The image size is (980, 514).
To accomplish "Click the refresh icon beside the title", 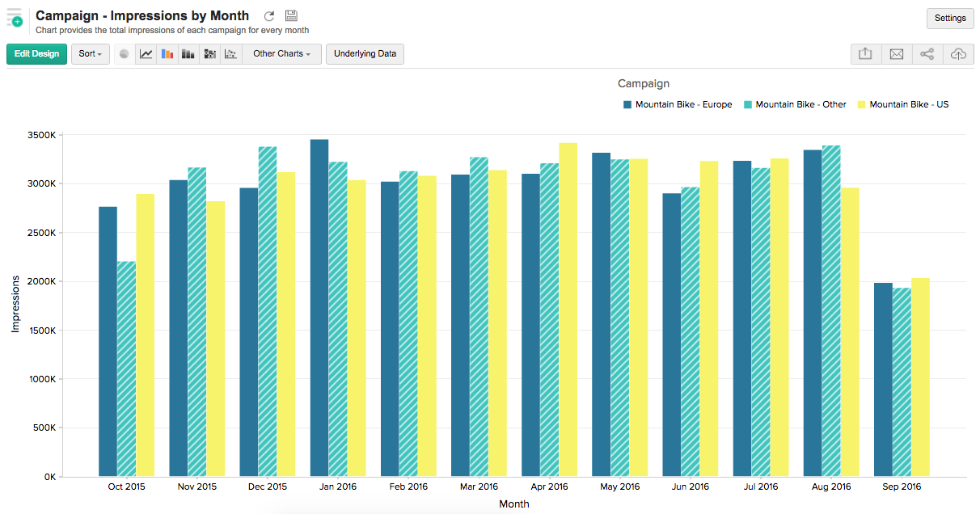I will [269, 16].
